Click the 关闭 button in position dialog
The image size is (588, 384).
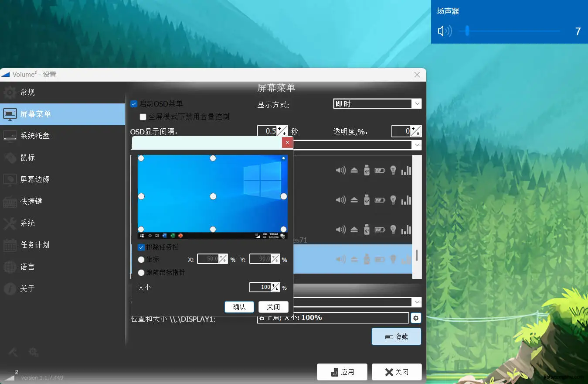tap(273, 307)
